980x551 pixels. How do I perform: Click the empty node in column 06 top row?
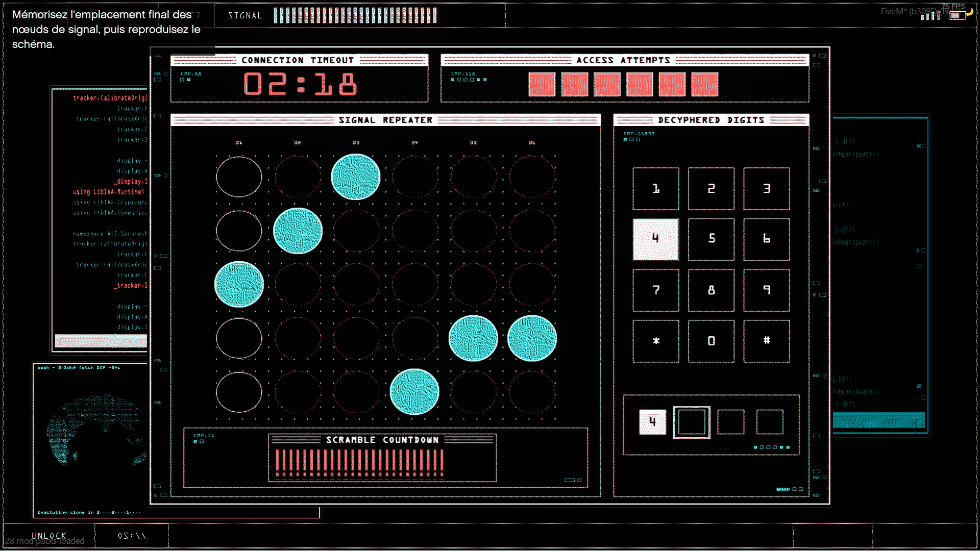532,177
